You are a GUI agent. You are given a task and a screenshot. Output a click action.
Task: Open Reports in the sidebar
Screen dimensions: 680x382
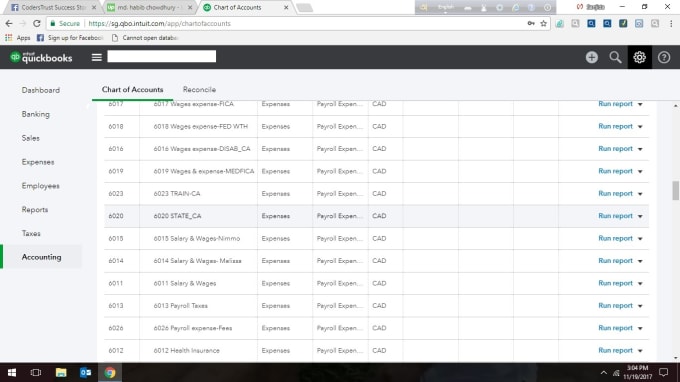pyautogui.click(x=35, y=209)
